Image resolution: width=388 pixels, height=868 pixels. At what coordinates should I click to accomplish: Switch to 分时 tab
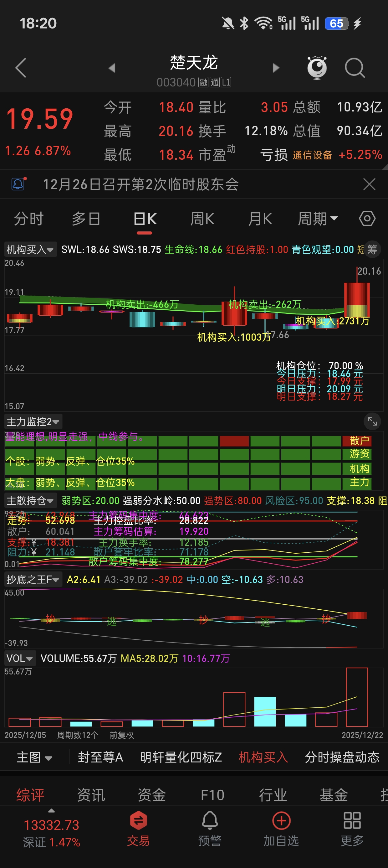click(28, 219)
